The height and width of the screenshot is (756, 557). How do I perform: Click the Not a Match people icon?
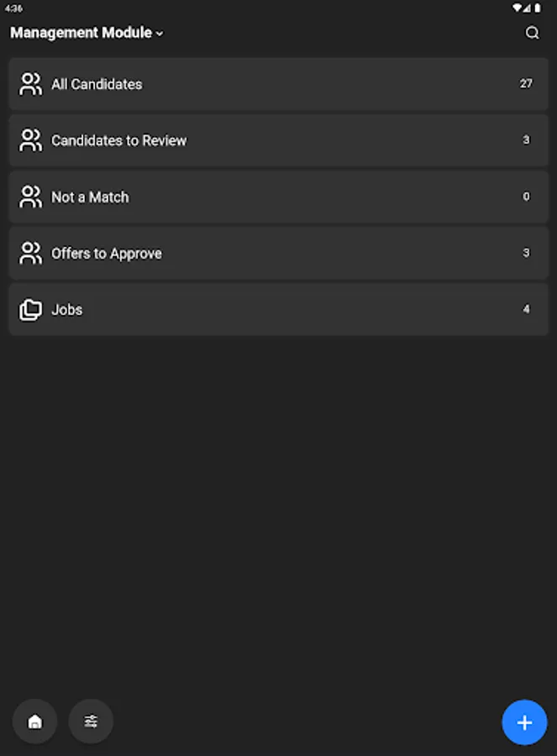(31, 197)
